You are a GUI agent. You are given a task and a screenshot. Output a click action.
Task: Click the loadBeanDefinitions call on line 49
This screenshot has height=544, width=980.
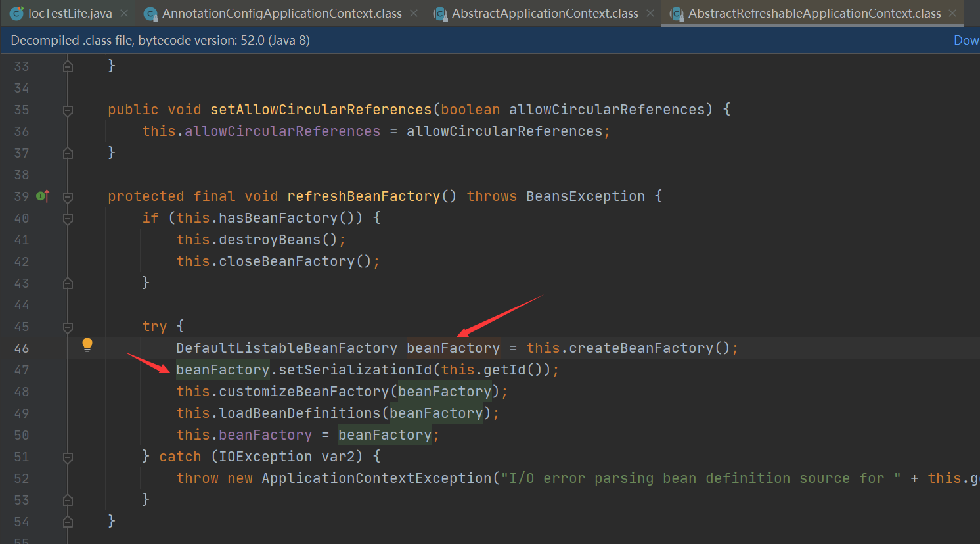point(300,413)
